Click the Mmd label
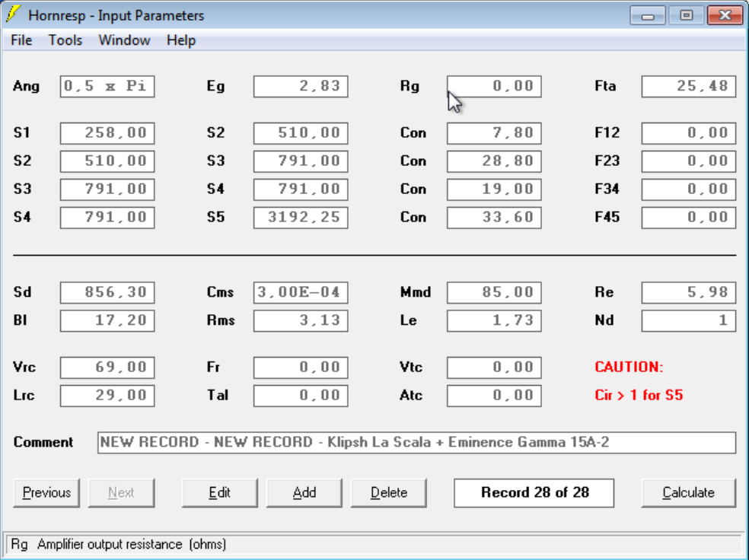 [x=416, y=292]
